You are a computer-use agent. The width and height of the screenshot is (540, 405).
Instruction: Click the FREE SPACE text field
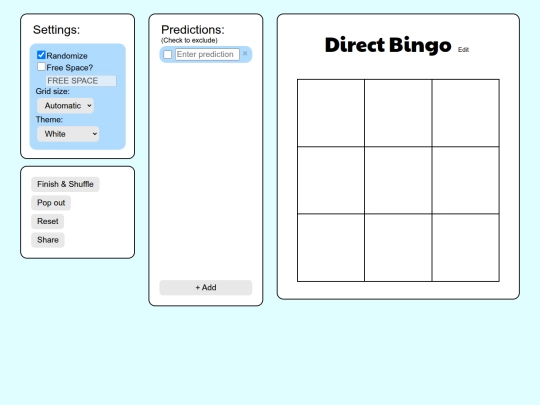pyautogui.click(x=81, y=81)
